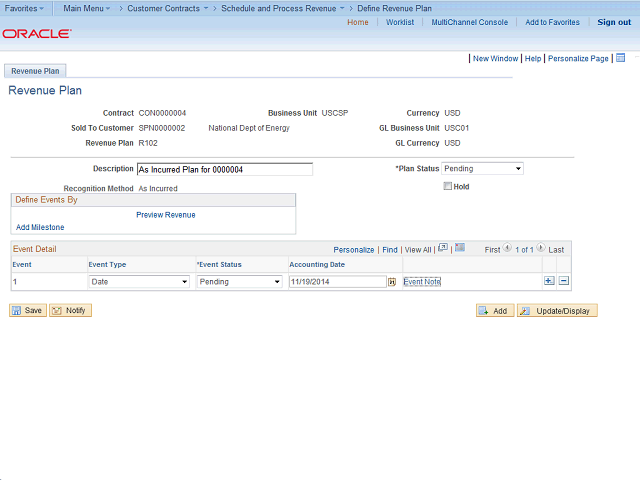Click the Notify button
The image size is (640, 480).
click(70, 310)
